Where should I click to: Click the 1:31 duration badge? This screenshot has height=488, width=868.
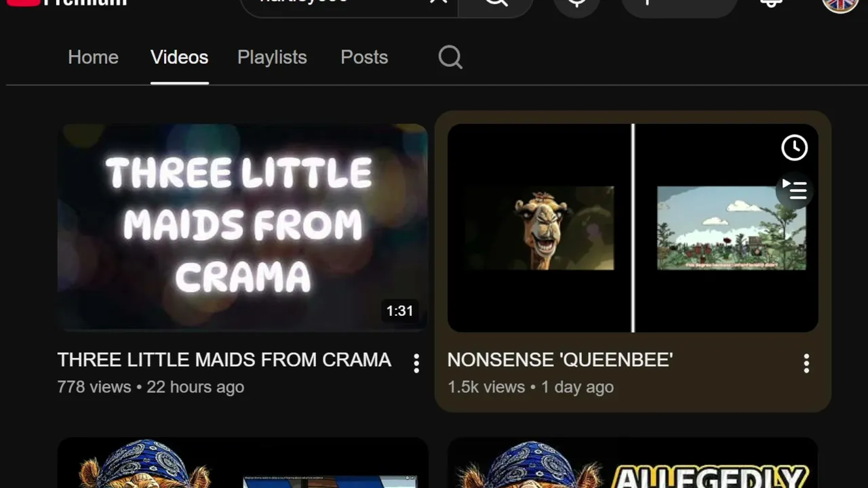coord(400,311)
